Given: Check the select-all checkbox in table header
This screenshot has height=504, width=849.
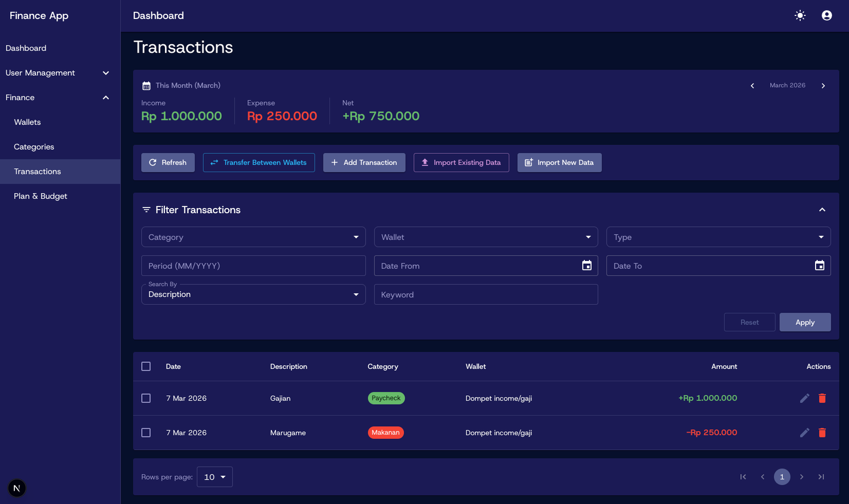Looking at the screenshot, I should pyautogui.click(x=146, y=367).
